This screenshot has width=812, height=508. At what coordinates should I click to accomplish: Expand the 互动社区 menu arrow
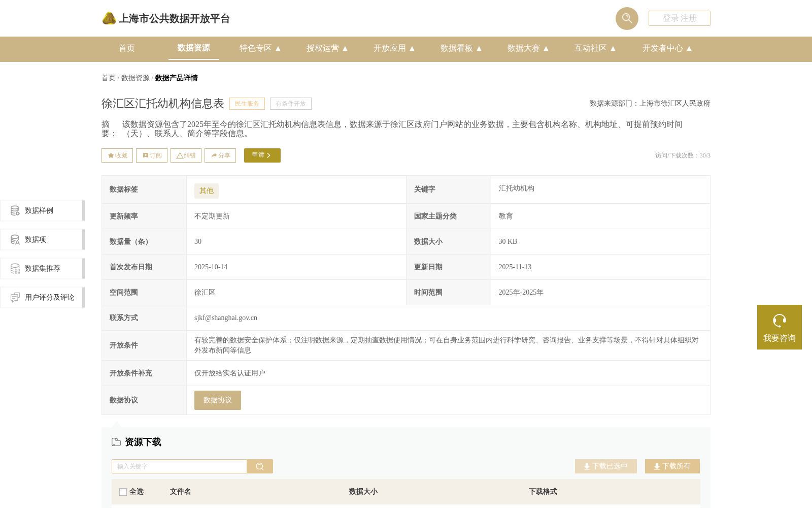tap(613, 48)
